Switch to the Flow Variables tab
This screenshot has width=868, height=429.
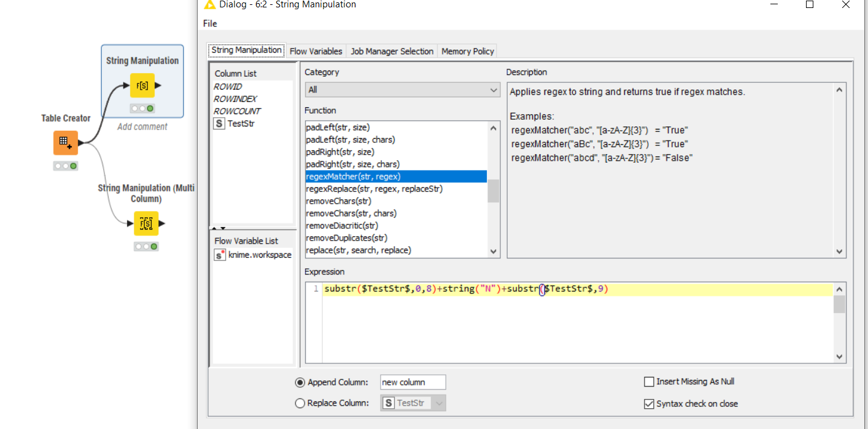point(316,52)
